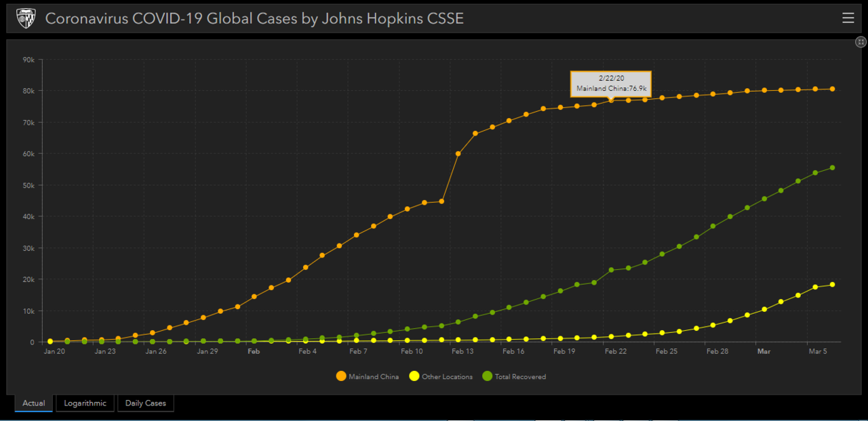Click the green Total Recovered legend dot
This screenshot has height=421, width=868.
487,376
